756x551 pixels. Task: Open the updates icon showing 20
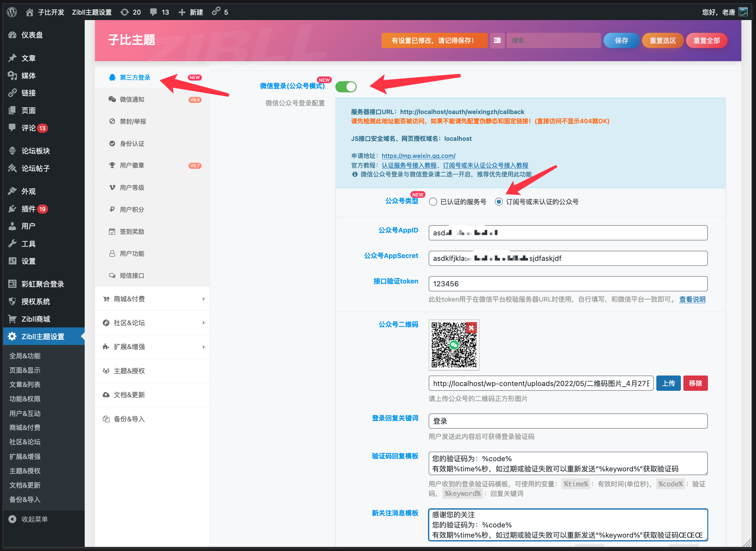tap(130, 12)
